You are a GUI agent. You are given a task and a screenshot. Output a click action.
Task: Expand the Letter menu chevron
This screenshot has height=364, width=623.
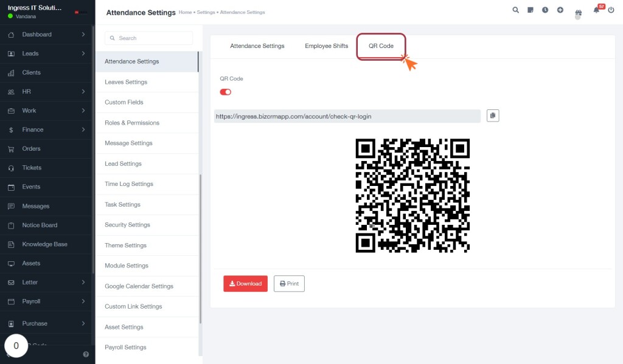(83, 282)
